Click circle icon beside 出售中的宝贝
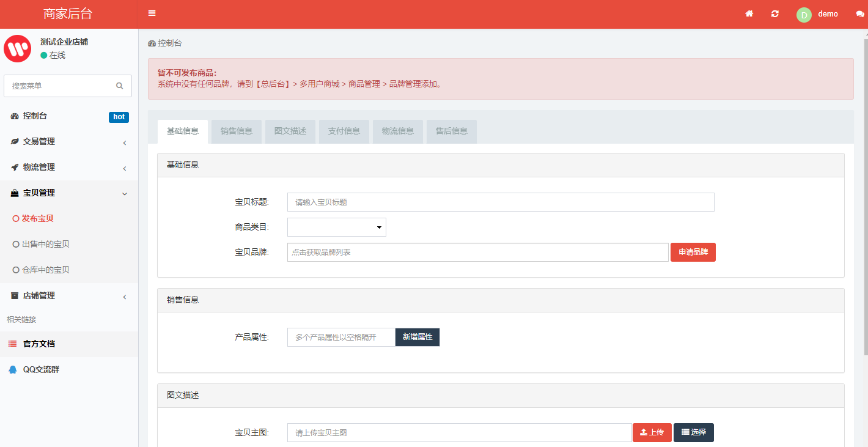 click(x=16, y=244)
